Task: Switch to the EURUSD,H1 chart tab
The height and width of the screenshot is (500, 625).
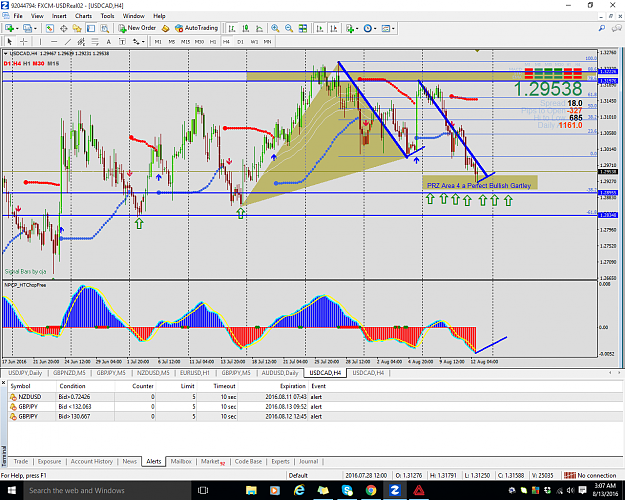Action: (x=195, y=373)
